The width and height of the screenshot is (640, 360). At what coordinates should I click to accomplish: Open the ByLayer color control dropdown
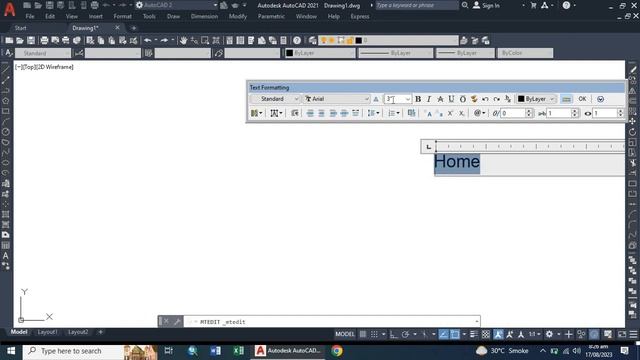(320, 53)
